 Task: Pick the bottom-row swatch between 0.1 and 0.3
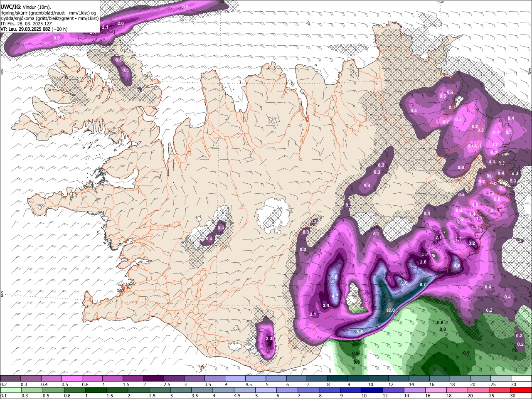click(10, 390)
